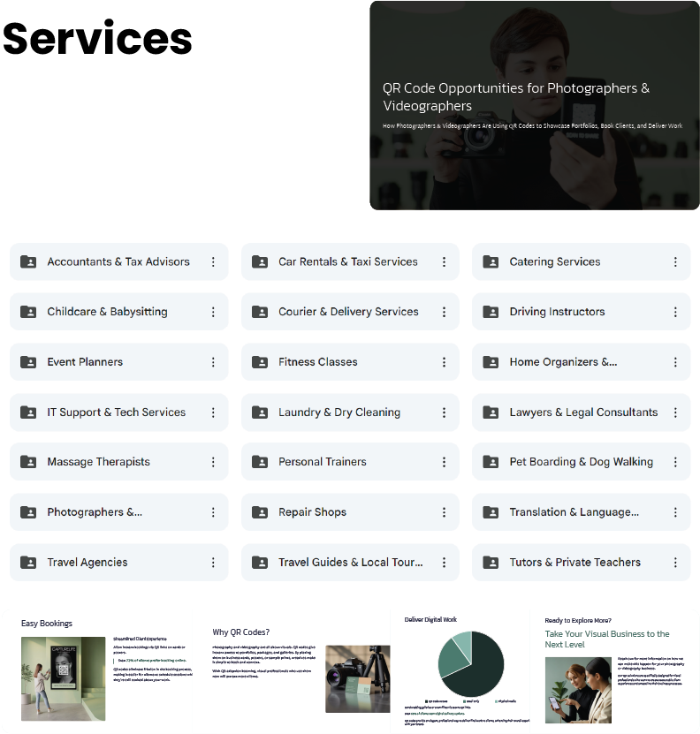Viewport: 700px width, 734px height.
Task: Click the Courier & Delivery Services folder icon
Action: point(260,312)
